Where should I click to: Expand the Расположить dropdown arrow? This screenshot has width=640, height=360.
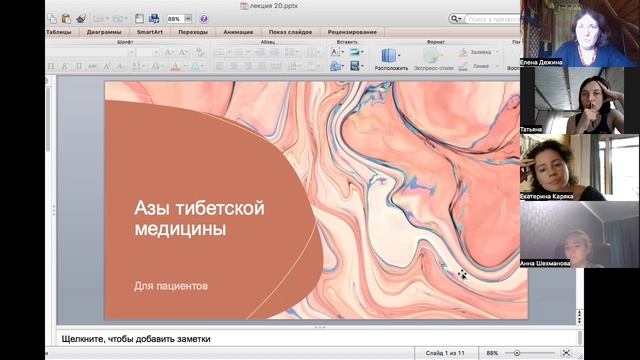coord(399,55)
